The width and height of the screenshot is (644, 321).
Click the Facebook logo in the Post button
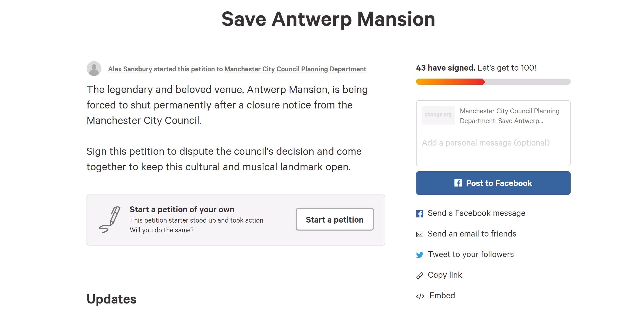tap(458, 183)
